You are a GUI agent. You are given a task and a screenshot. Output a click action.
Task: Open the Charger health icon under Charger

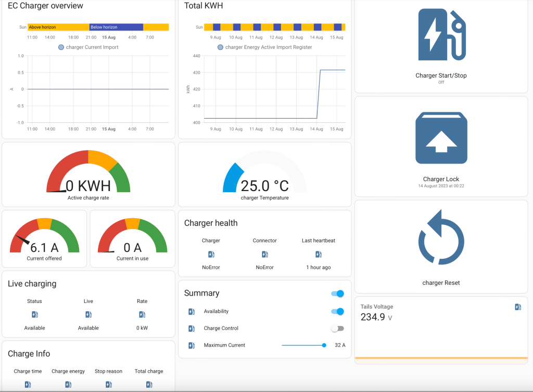click(211, 255)
